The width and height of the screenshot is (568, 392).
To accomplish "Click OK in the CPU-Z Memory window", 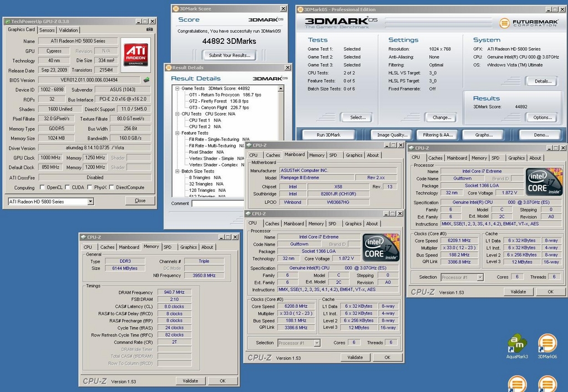I will coord(222,381).
